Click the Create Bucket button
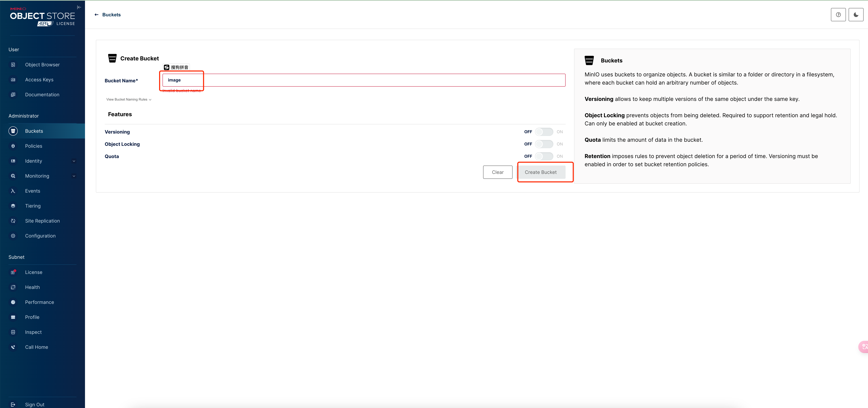 [x=540, y=172]
